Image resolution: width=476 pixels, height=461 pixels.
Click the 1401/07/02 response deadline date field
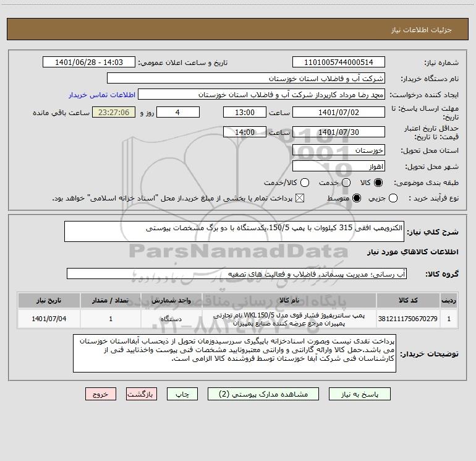pos(339,113)
